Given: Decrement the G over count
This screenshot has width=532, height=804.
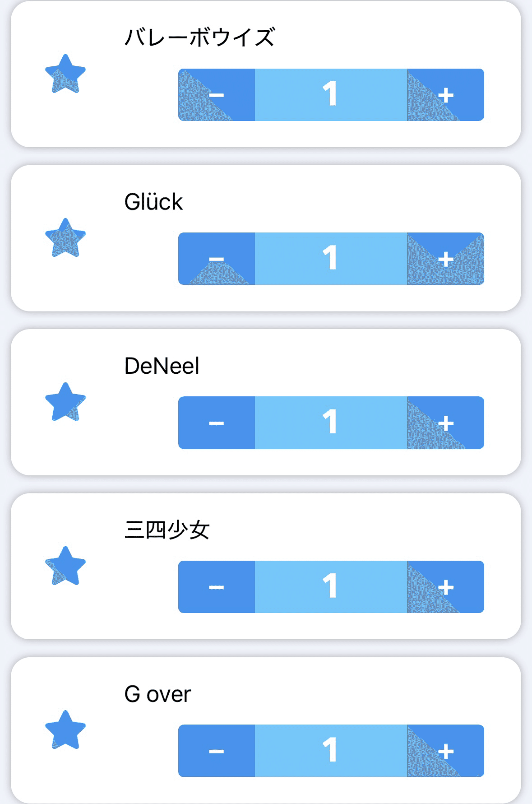Looking at the screenshot, I should pos(217,751).
